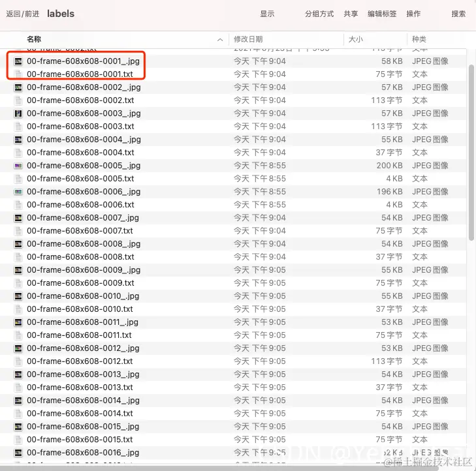
Task: Click the labels folder title
Action: tap(61, 14)
